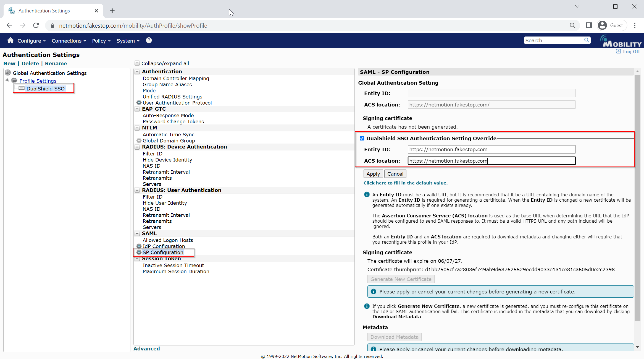The height and width of the screenshot is (359, 644).
Task: Toggle the Collapse/expand all box
Action: (137, 63)
